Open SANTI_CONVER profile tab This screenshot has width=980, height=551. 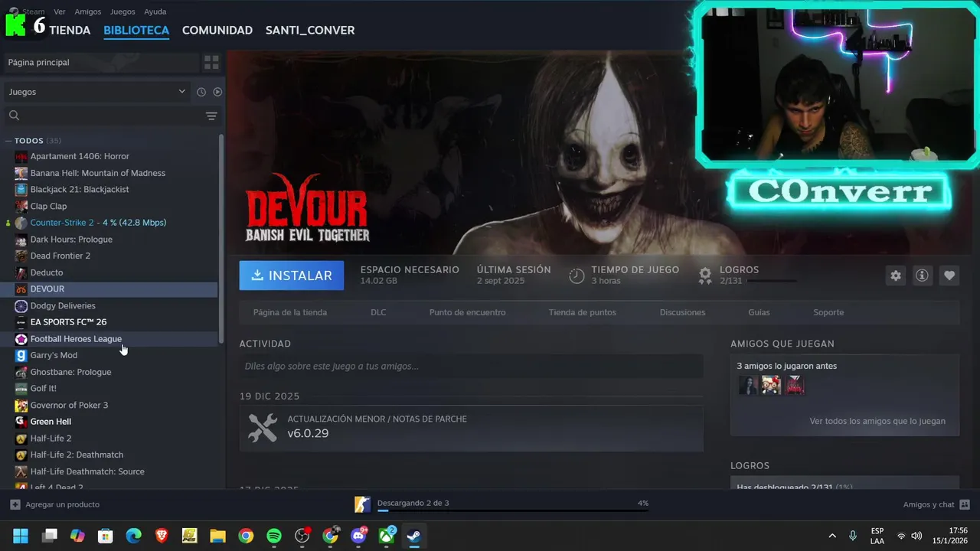tap(310, 30)
